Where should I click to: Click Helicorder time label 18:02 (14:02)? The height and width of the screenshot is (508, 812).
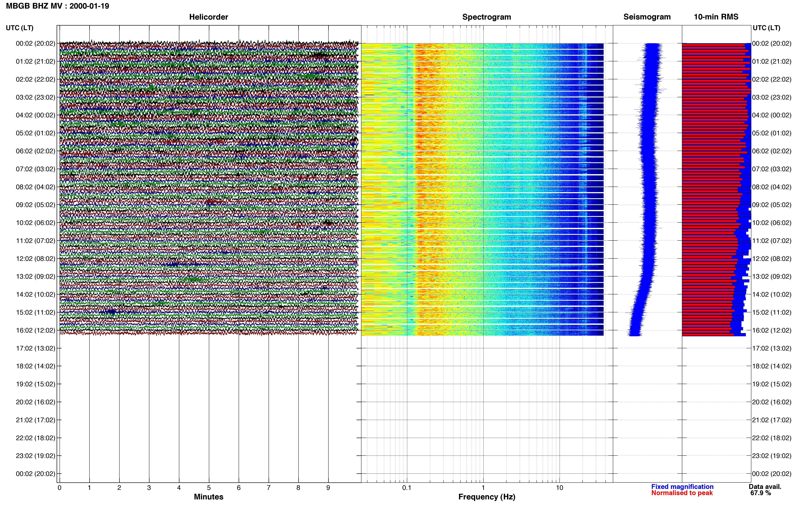36,366
